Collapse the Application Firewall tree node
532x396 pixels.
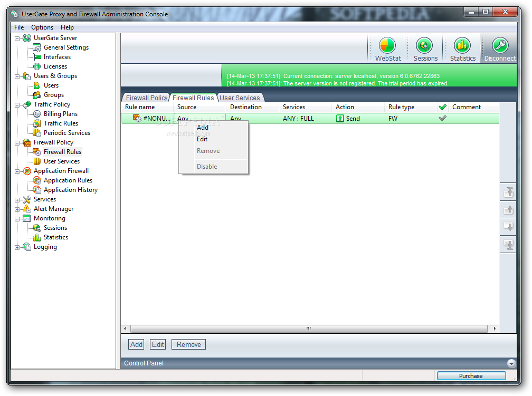(17, 171)
